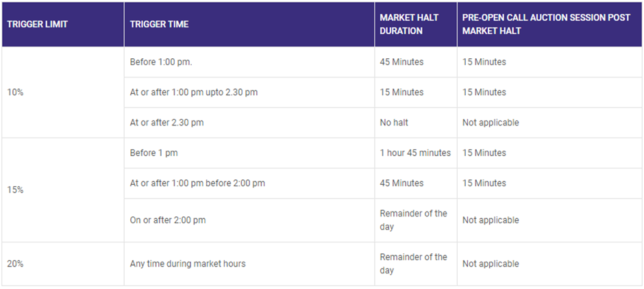The width and height of the screenshot is (644, 289).
Task: Select "Not applicable" beside the "No halt" cell
Action: click(x=491, y=123)
